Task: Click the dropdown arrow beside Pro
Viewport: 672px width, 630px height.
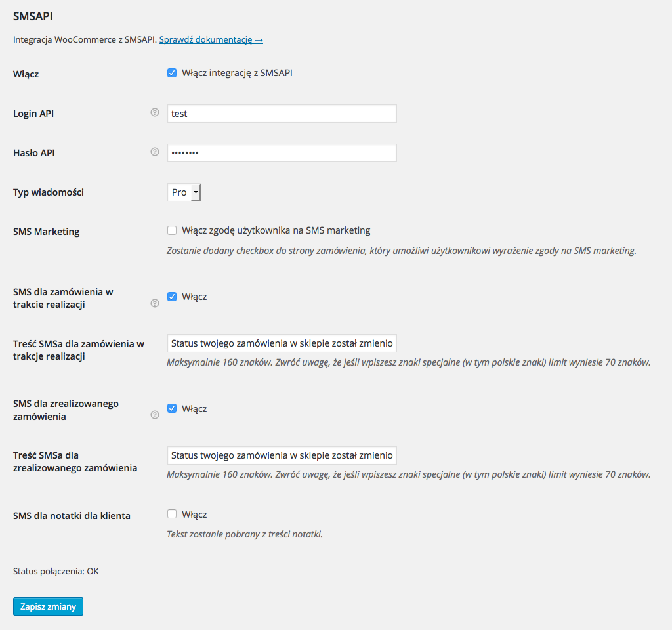Action: point(196,192)
